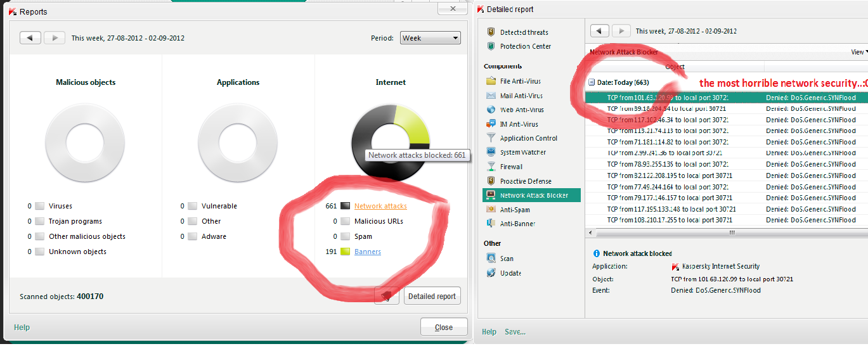The image size is (868, 351).
Task: Click the Kaspersky logo in Reports title bar
Action: click(x=13, y=11)
